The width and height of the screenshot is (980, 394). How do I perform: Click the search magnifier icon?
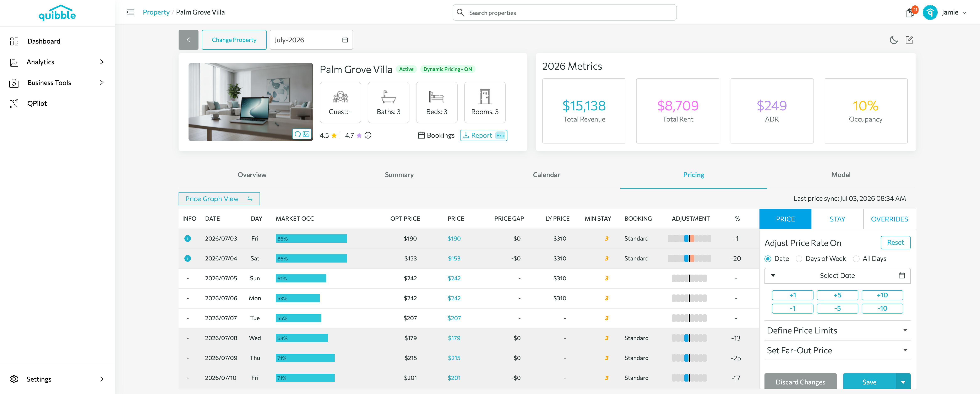coord(460,12)
